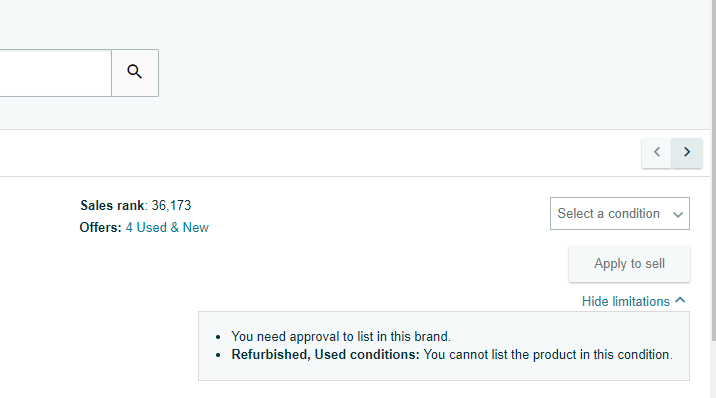Image resolution: width=716 pixels, height=398 pixels.
Task: Collapse limitations using the up chevron
Action: pos(680,300)
